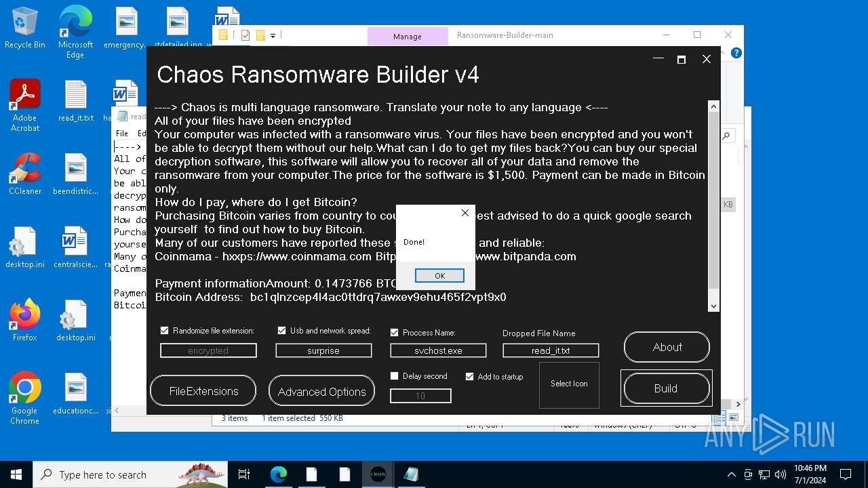The image size is (868, 488).
Task: Switch to the Chaos builder taskbar icon
Action: click(378, 474)
